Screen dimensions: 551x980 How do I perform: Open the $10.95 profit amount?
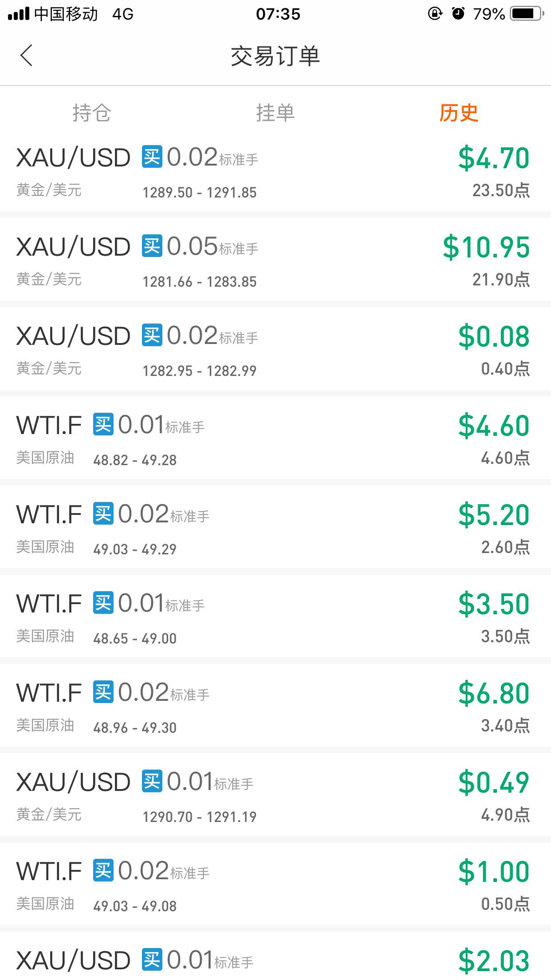click(x=486, y=247)
